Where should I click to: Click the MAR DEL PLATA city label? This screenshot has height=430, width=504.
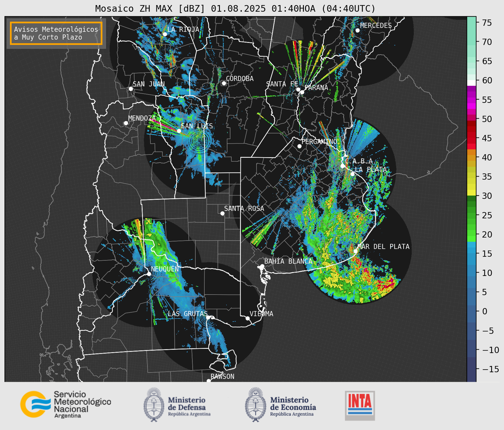pos(383,246)
